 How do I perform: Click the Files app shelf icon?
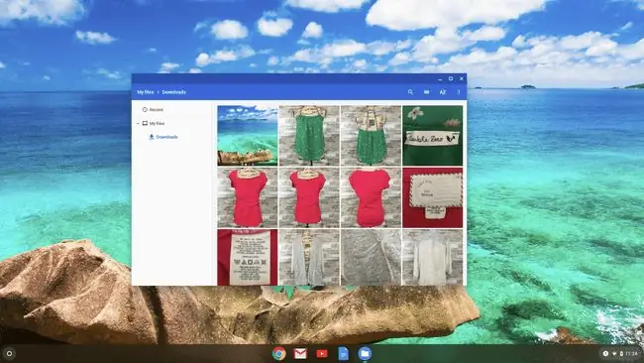[365, 353]
